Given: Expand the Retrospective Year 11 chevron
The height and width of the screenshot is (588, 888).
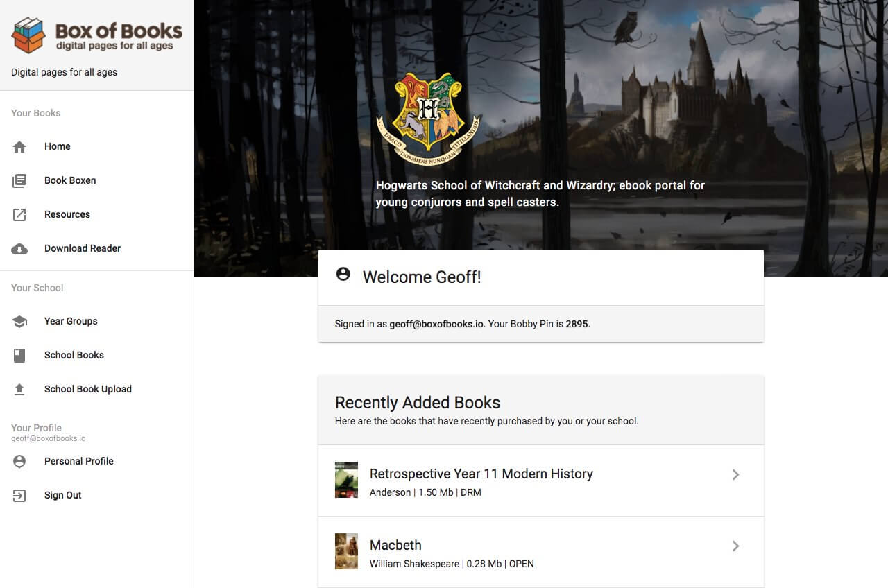Looking at the screenshot, I should pos(735,474).
